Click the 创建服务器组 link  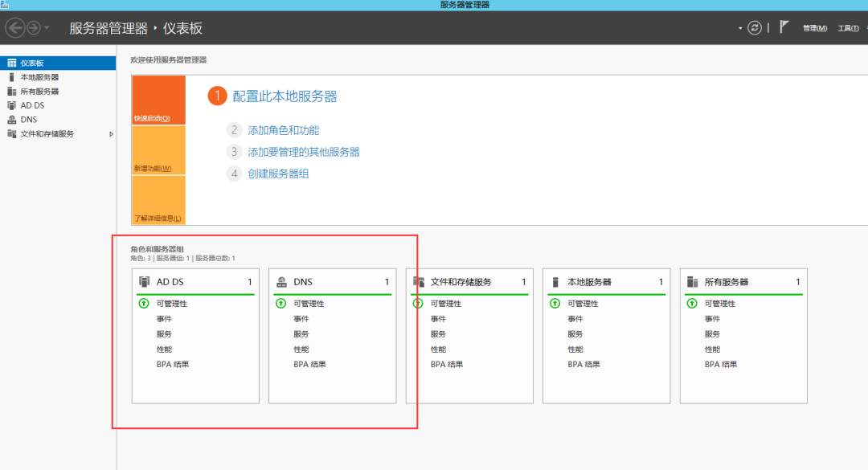coord(278,174)
